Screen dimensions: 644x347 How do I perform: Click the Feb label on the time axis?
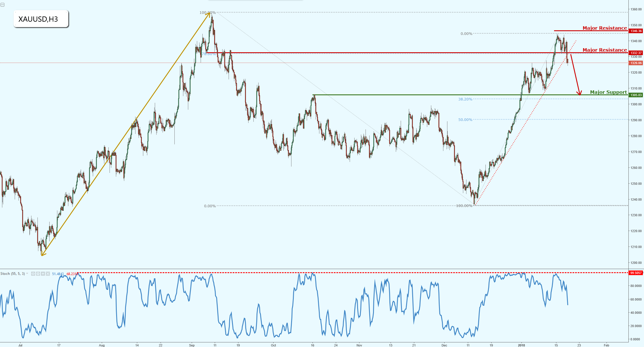(607, 345)
